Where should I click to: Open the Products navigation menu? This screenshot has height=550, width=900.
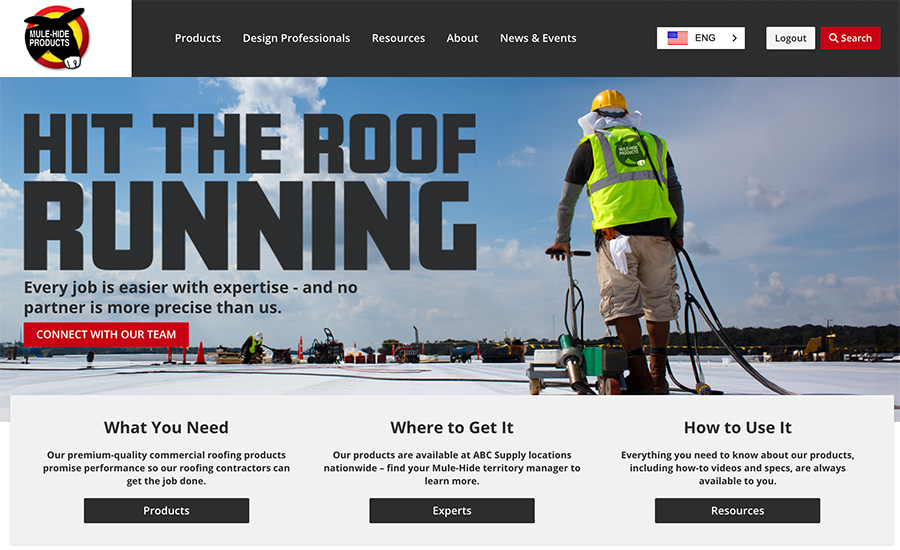198,38
